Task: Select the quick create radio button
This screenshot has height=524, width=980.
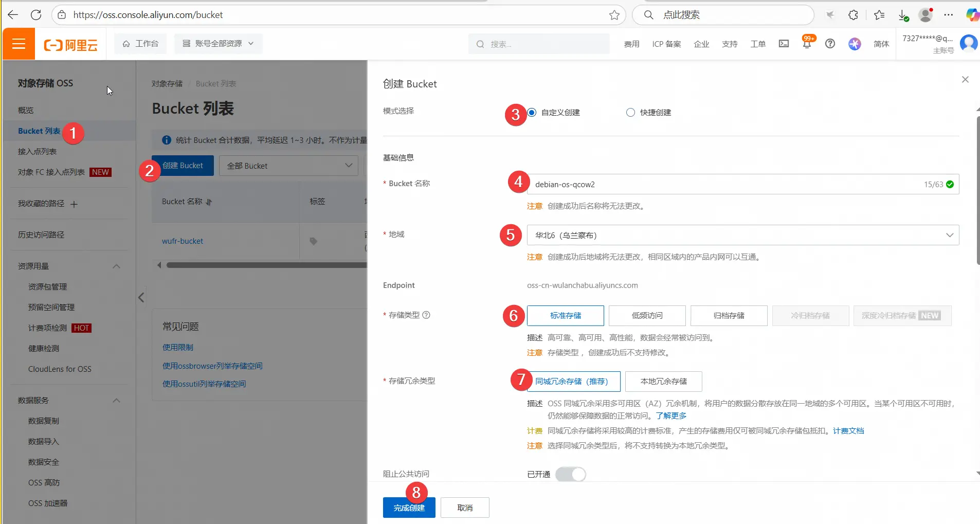Action: tap(630, 113)
